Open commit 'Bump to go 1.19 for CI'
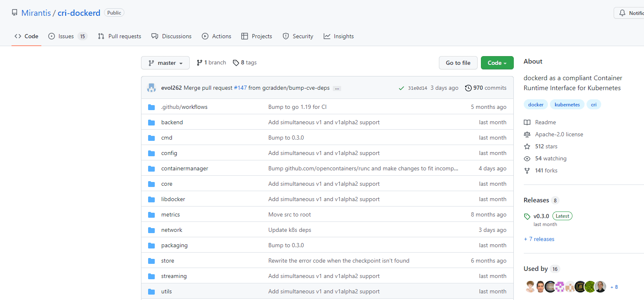 click(x=297, y=107)
